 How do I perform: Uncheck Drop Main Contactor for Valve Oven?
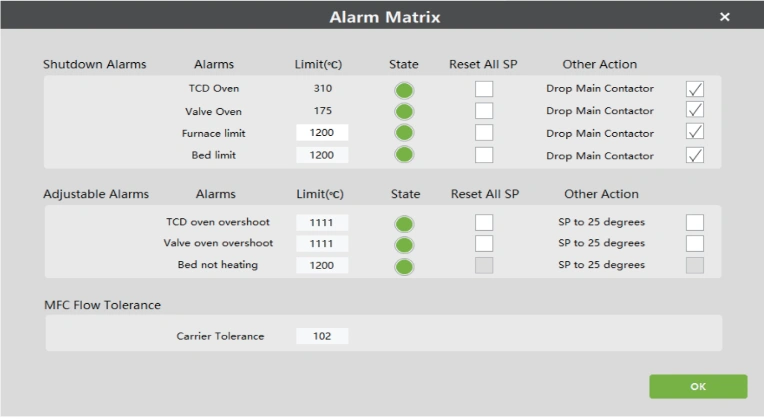(x=695, y=111)
